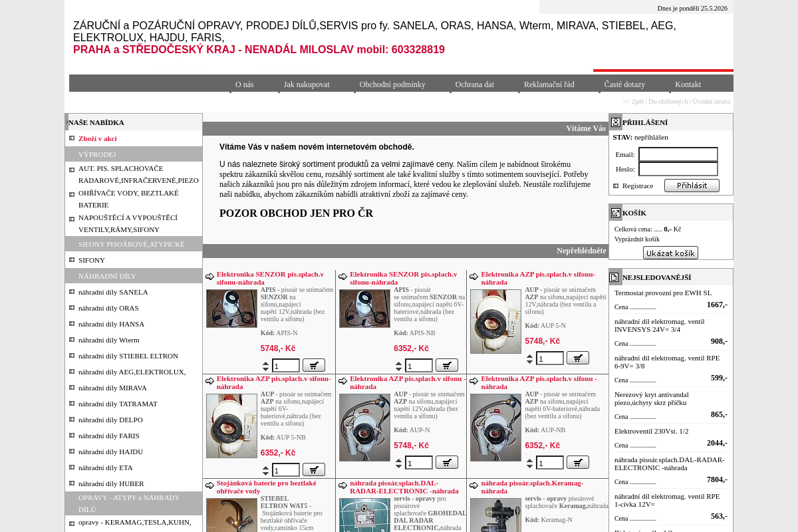Open APIS-N product thumbnail image

231,309
